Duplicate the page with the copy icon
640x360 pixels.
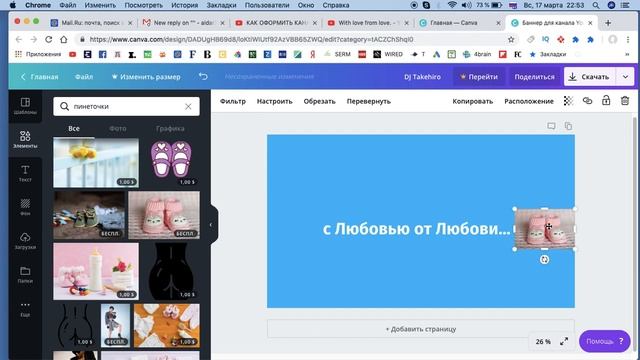coord(568,126)
